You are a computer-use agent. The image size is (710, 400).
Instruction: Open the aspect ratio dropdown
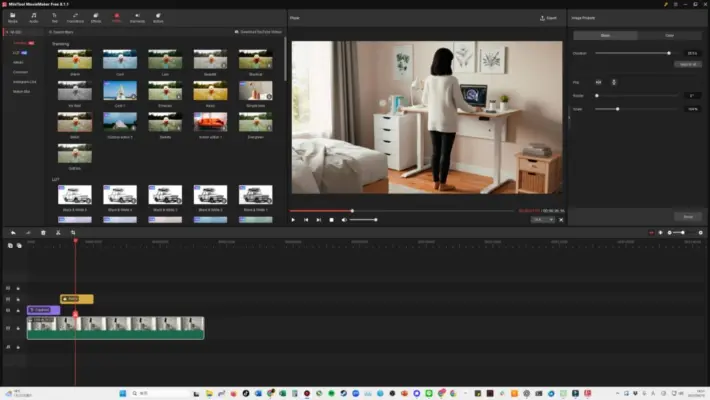(542, 220)
